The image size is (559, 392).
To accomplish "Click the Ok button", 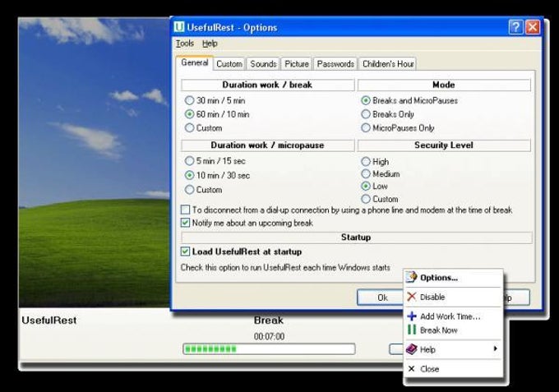I will tap(381, 297).
